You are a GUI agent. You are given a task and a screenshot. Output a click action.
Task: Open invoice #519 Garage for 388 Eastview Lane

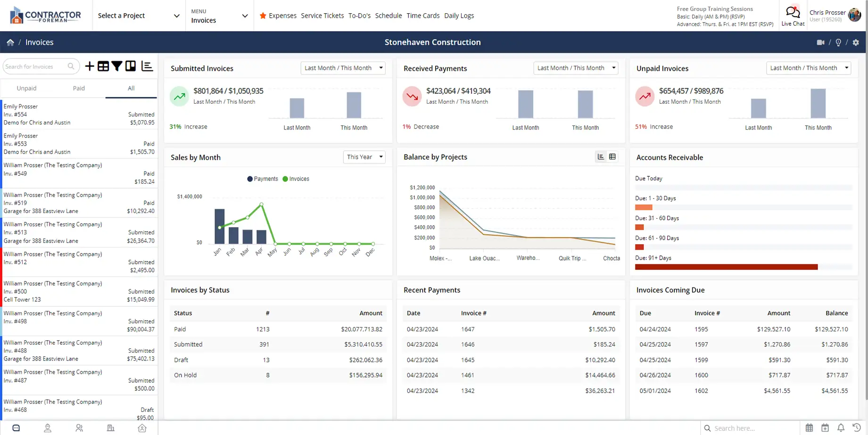pyautogui.click(x=79, y=203)
